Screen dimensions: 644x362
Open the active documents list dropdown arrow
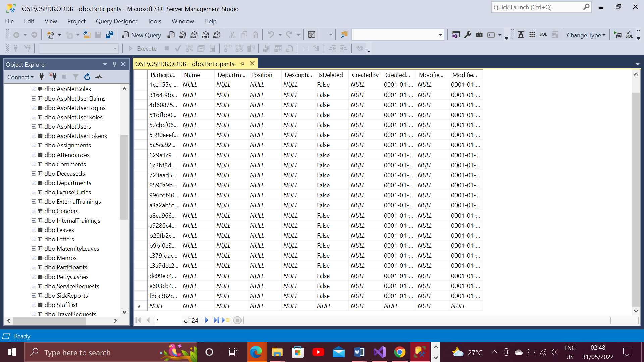tap(637, 64)
